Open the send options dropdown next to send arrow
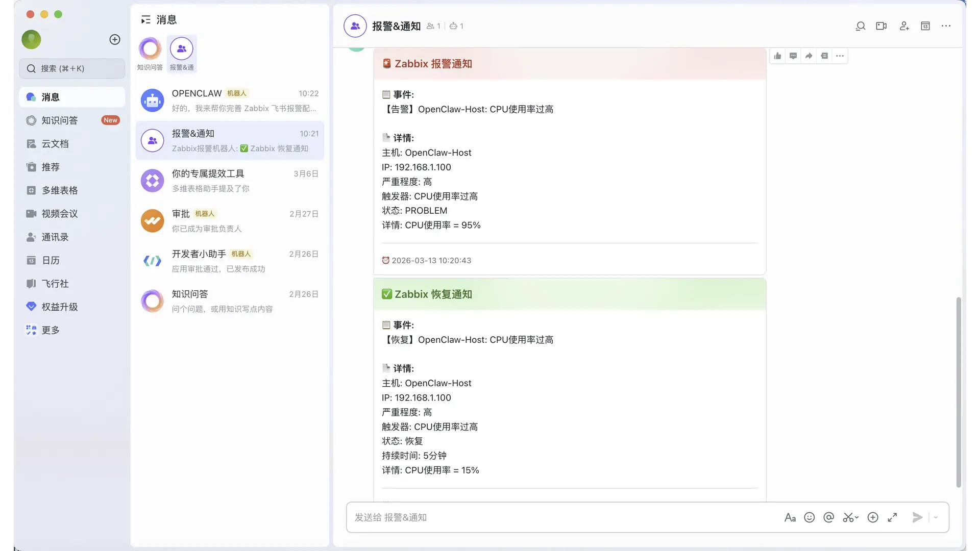Viewport: 980px width, 551px height. point(936,517)
